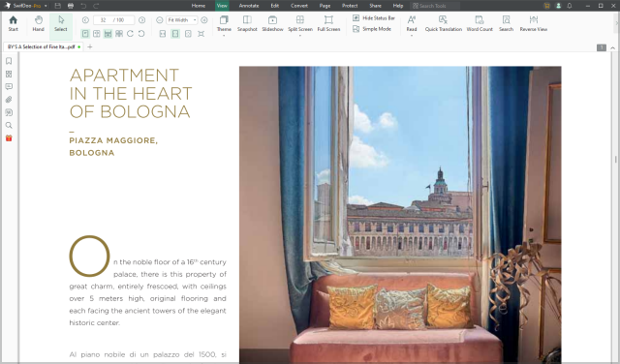The height and width of the screenshot is (364, 620).
Task: Go to the Start home screen
Action: 13,23
